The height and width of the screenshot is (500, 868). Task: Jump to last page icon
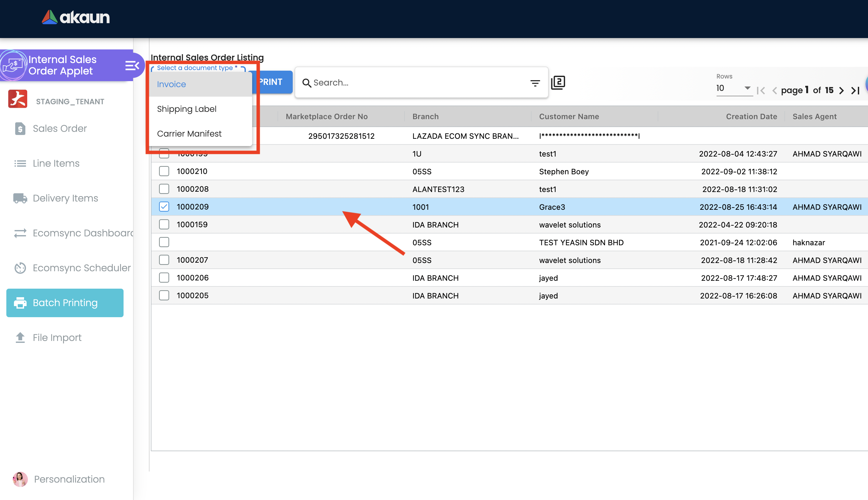855,90
